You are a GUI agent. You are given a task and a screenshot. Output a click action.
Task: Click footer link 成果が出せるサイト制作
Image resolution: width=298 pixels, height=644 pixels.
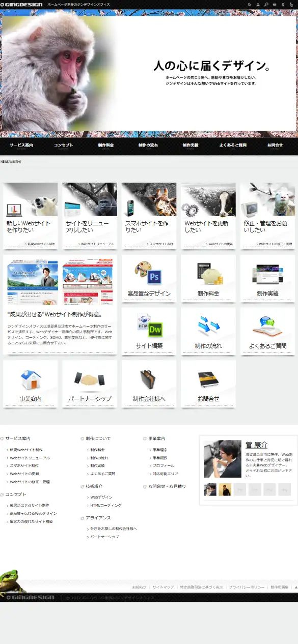coord(29,505)
